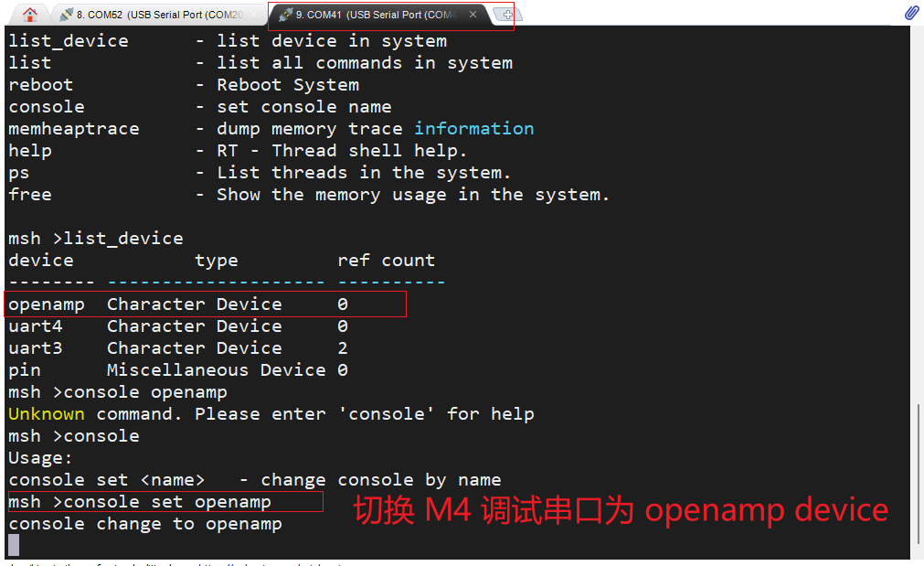Select the COM41 serial port tab

pos(375,15)
